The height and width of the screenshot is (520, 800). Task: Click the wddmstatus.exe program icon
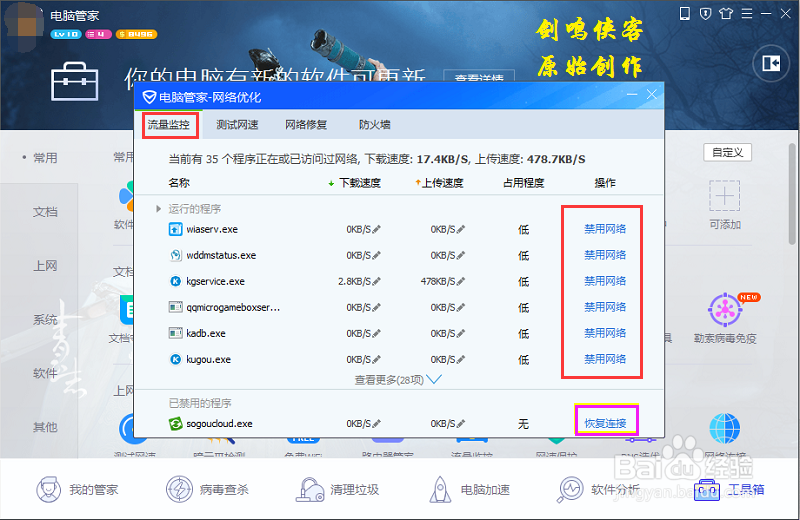click(175, 255)
